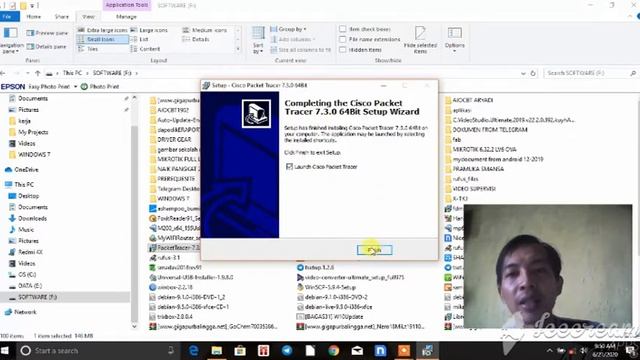Open the File ribbon menu
Screen dimensions: 640x360
tap(8, 17)
